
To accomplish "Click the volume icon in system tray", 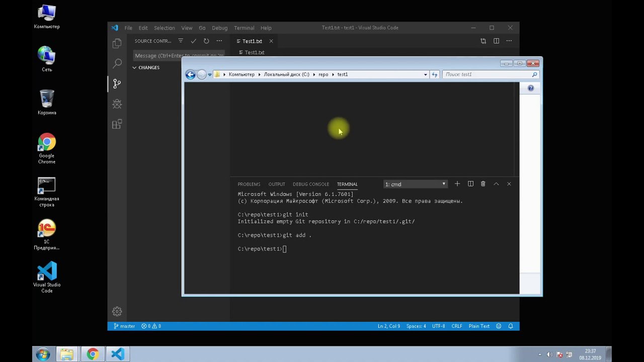I will point(549,354).
